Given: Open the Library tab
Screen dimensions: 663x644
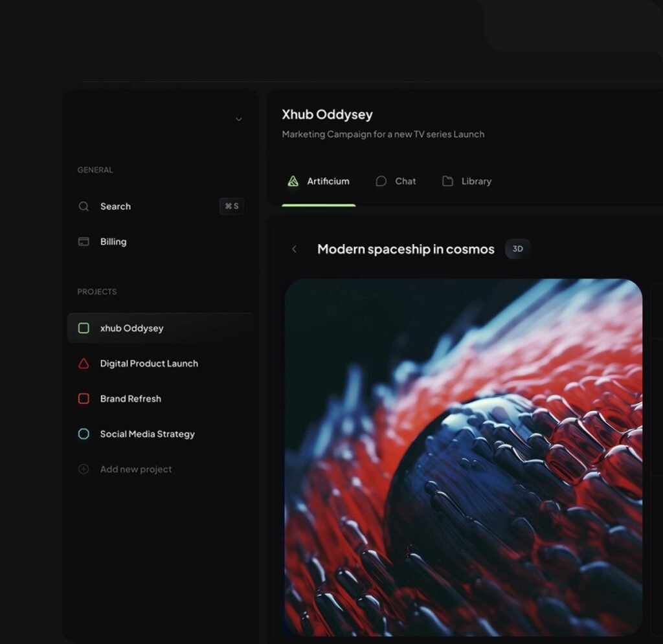Looking at the screenshot, I should (x=466, y=181).
